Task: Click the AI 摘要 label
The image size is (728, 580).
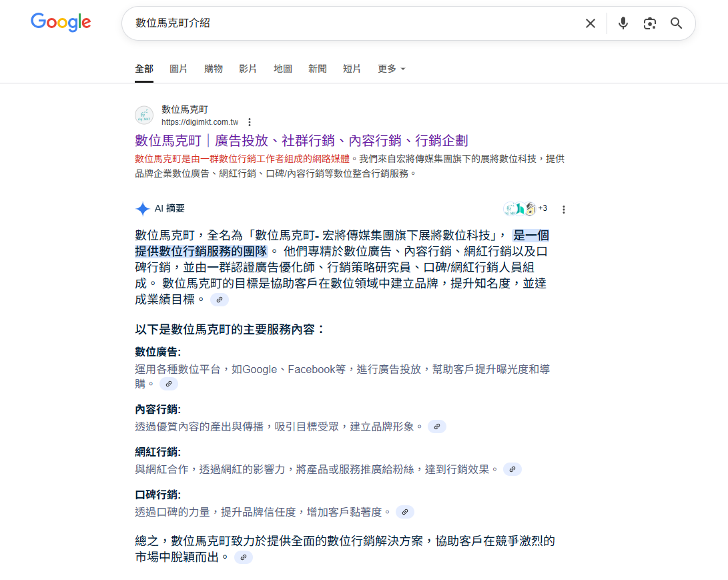Action: (169, 208)
